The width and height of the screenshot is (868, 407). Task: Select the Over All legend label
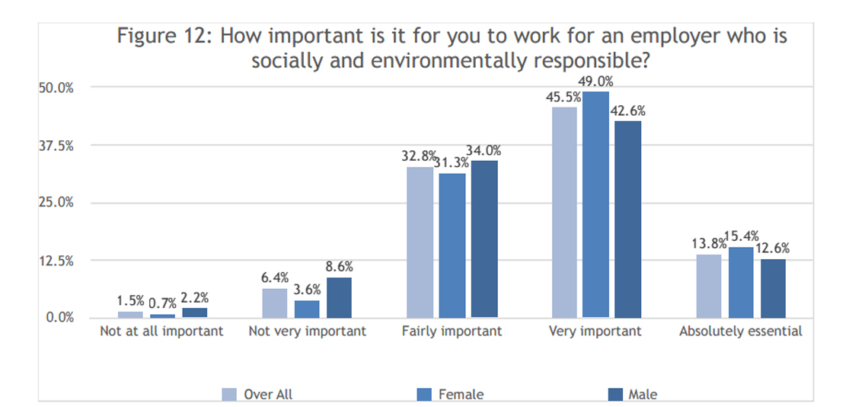click(269, 394)
